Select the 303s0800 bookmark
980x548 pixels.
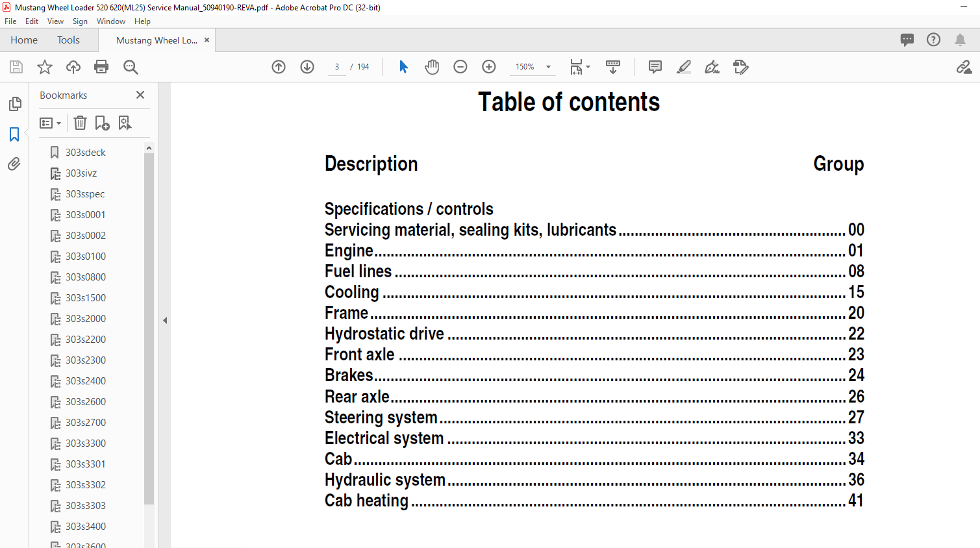coord(85,277)
